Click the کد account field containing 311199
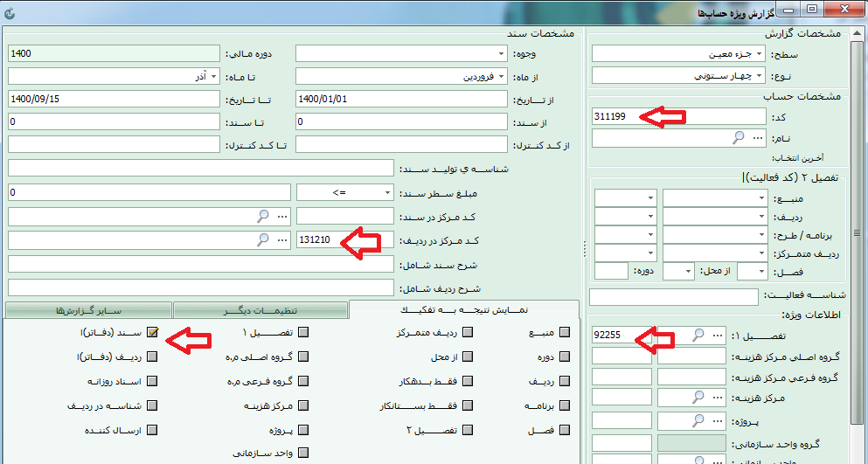Image resolution: width=868 pixels, height=464 pixels. click(678, 116)
